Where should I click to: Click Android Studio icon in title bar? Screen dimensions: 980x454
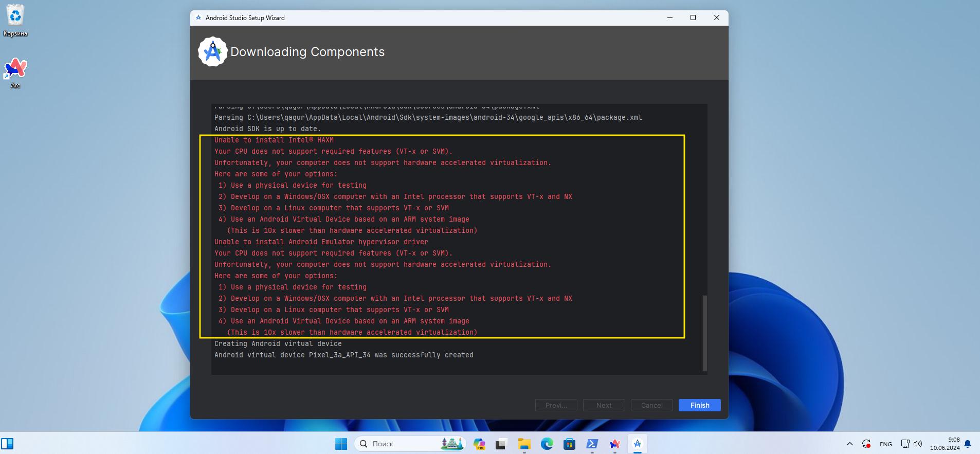(198, 17)
